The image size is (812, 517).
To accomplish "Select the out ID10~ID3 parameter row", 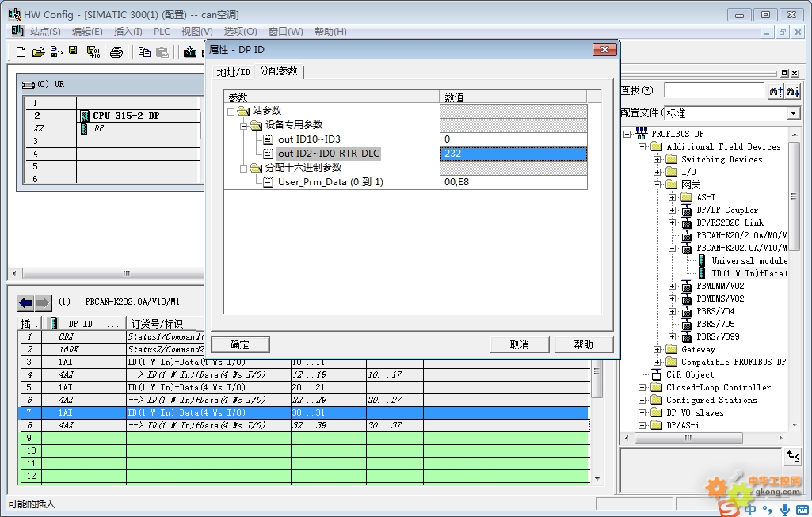I will click(x=331, y=139).
